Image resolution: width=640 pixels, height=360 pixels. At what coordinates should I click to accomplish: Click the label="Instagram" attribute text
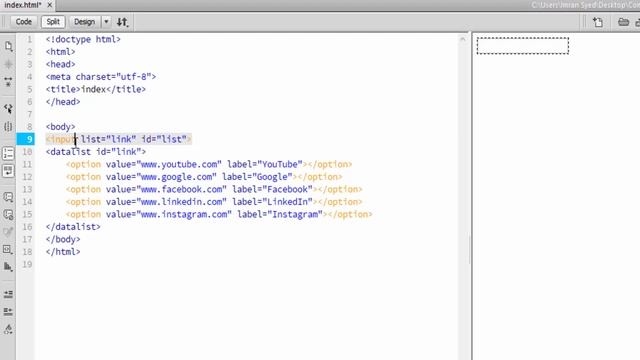[x=280, y=214]
